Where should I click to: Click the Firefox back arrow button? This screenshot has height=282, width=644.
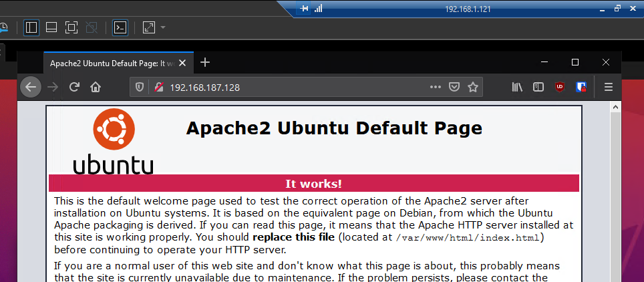30,87
